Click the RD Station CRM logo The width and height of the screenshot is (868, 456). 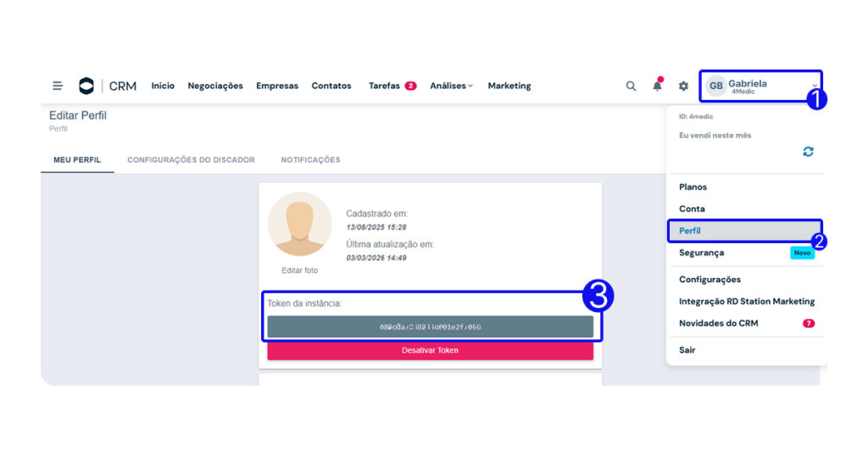pos(86,86)
